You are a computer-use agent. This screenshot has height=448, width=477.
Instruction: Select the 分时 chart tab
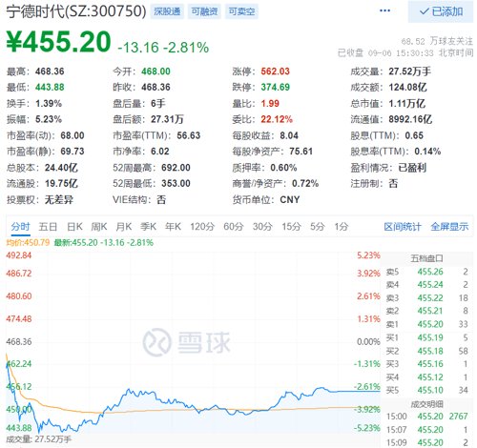21,227
